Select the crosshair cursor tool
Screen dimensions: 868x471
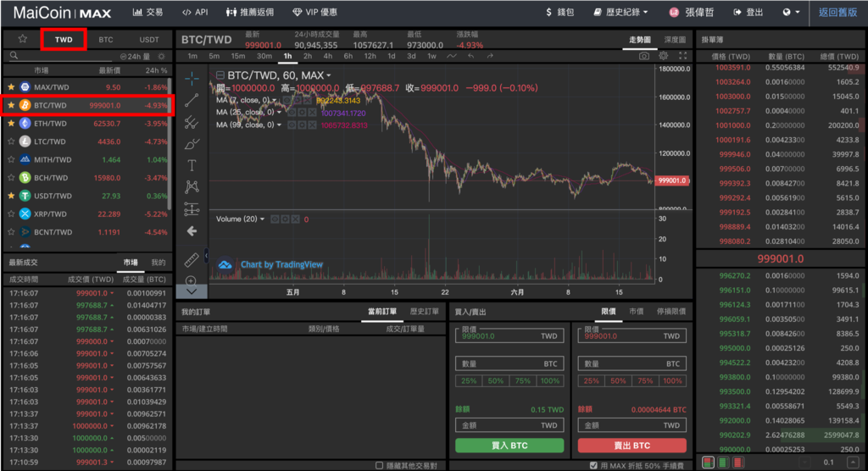pos(192,79)
